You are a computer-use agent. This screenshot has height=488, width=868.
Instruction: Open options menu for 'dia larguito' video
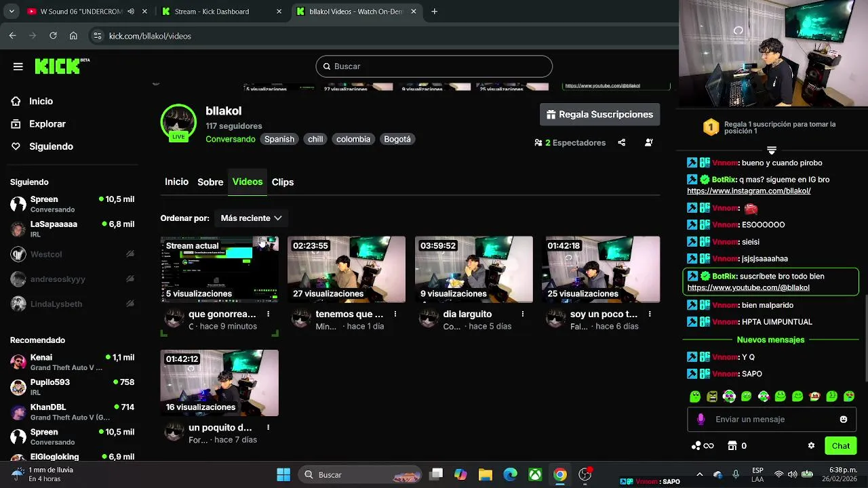click(x=523, y=314)
